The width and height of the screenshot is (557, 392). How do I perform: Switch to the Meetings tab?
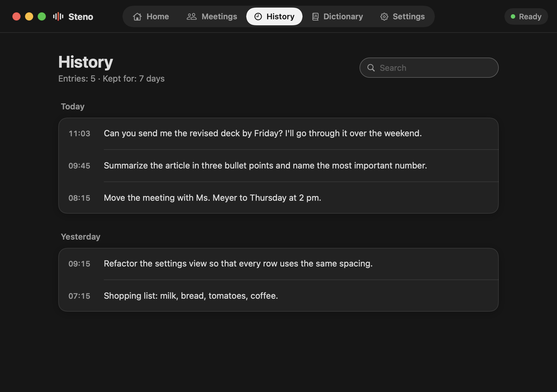[x=212, y=16]
